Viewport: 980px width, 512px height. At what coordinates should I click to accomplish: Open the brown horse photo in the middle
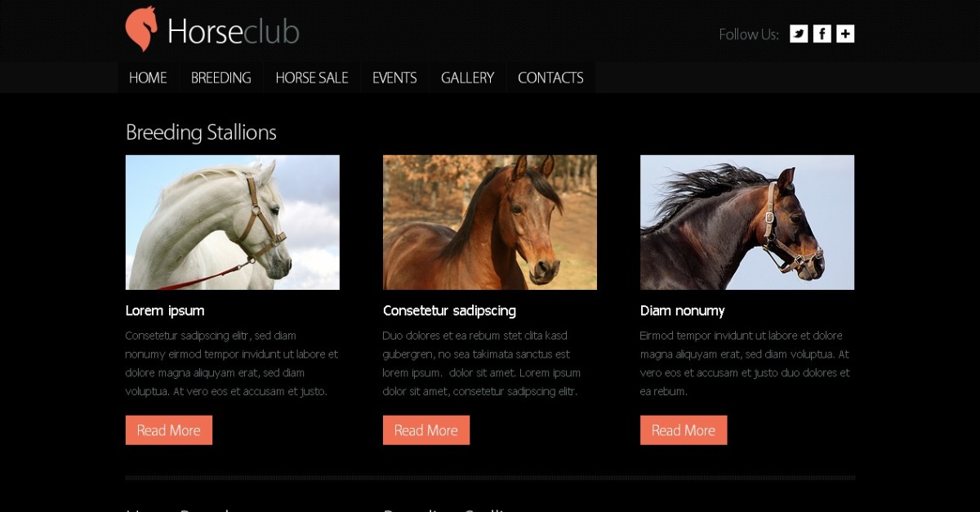[490, 222]
